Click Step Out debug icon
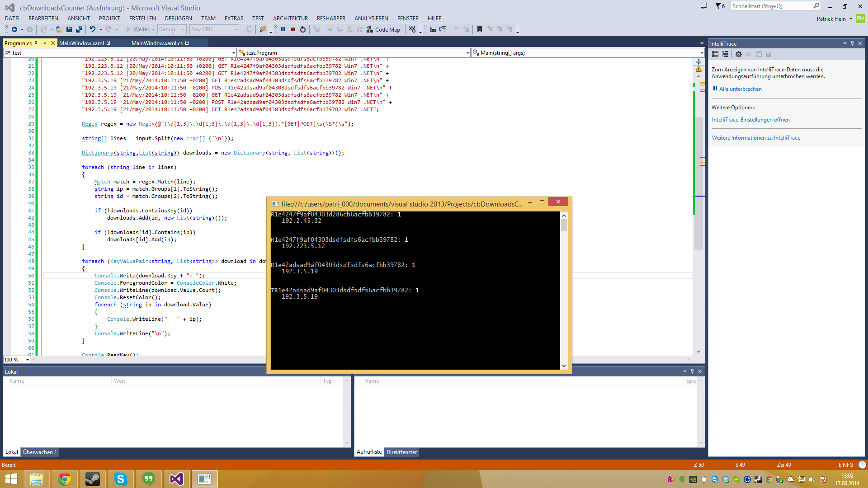Image resolution: width=868 pixels, height=488 pixels. pyautogui.click(x=360, y=29)
